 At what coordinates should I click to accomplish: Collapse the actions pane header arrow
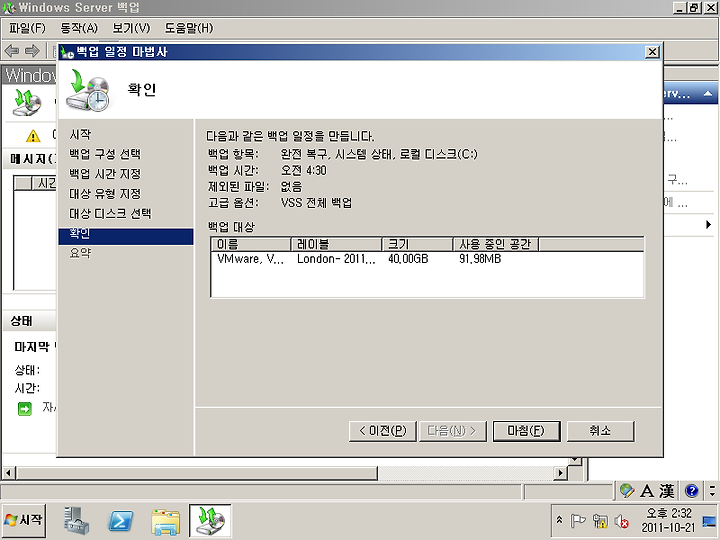(708, 93)
